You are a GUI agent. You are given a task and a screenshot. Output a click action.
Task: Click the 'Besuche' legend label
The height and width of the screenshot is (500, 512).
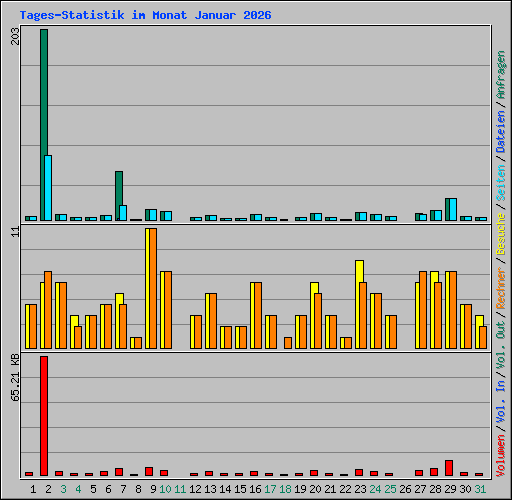pos(501,234)
